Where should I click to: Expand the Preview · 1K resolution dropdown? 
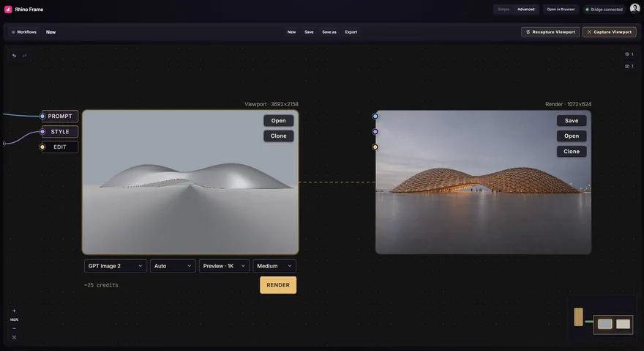click(x=224, y=266)
